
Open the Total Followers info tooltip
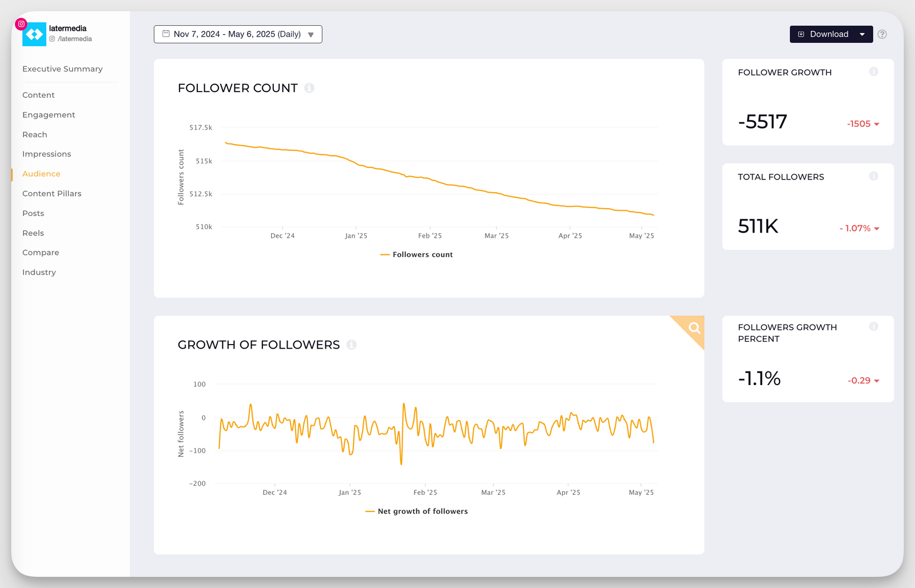coord(874,176)
